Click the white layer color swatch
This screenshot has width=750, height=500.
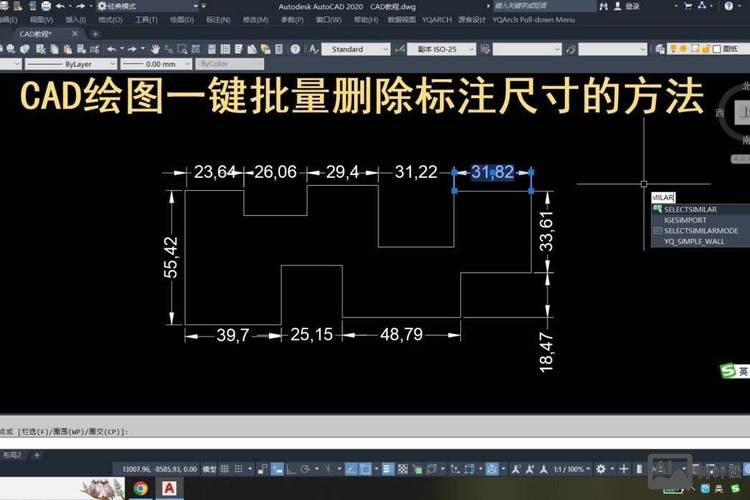tap(717, 49)
